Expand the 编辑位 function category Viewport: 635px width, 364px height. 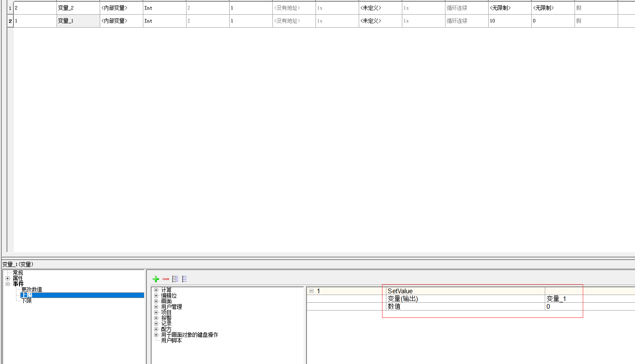(x=156, y=296)
